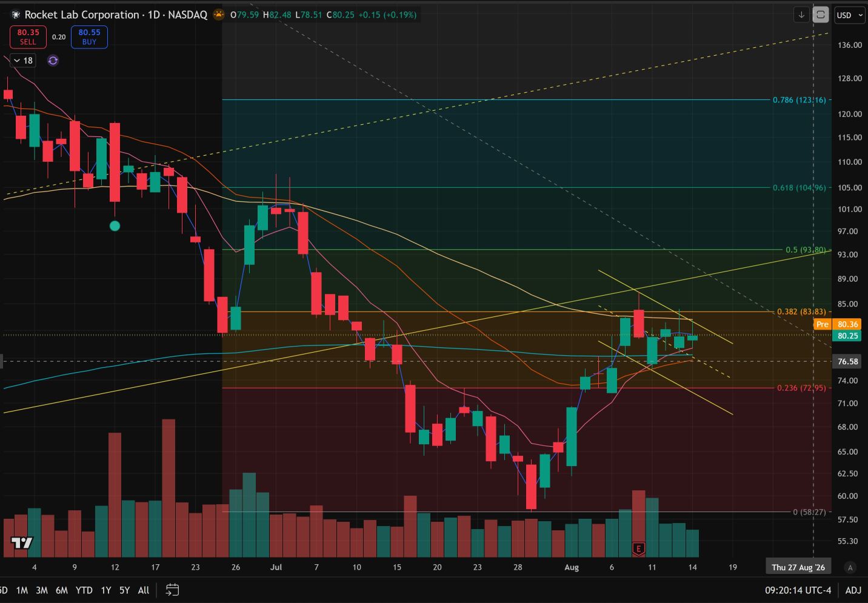Toggle the square frame button beside USD
868x603 pixels.
click(x=821, y=15)
